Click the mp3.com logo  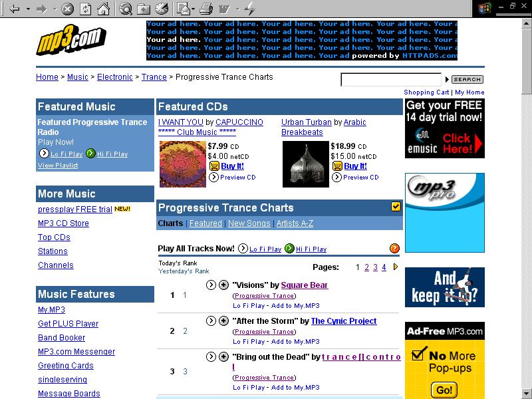click(71, 40)
